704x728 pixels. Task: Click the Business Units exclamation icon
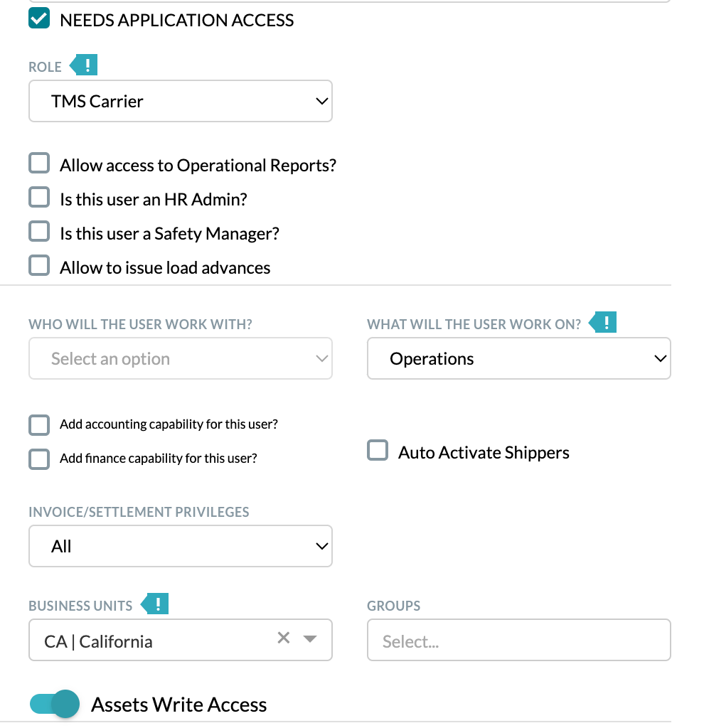pyautogui.click(x=155, y=604)
